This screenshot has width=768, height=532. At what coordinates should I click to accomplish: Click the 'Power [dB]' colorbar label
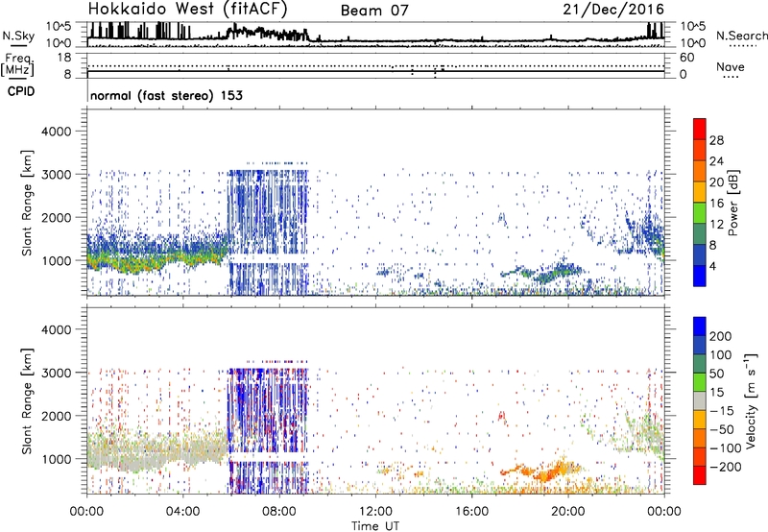[732, 203]
